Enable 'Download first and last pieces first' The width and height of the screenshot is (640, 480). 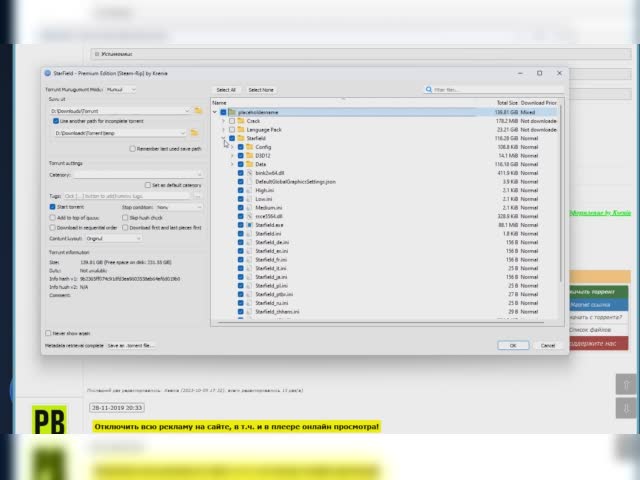125,228
